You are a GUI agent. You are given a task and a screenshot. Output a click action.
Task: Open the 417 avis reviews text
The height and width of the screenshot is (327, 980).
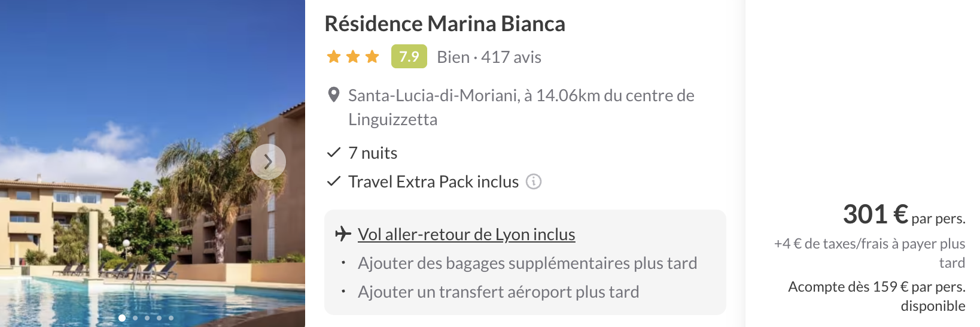[511, 57]
